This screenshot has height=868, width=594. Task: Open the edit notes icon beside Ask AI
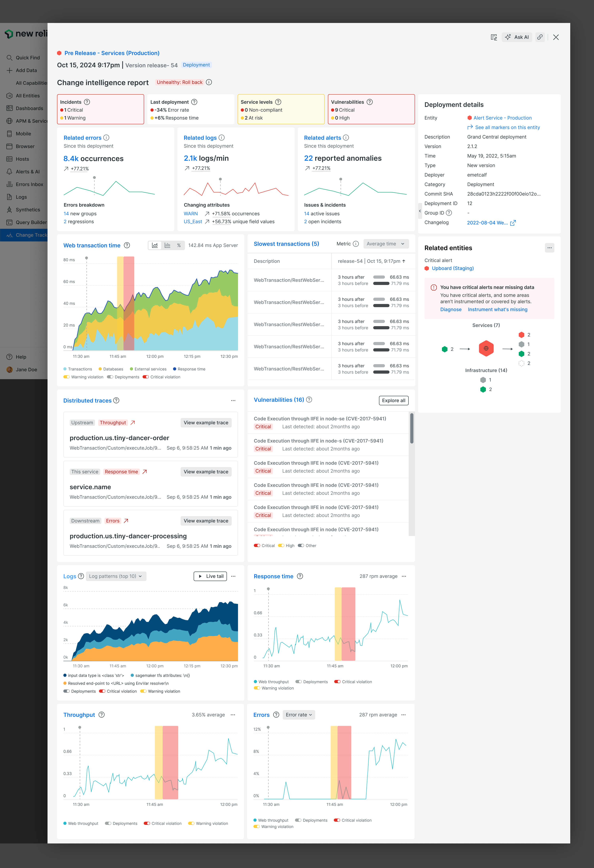coord(493,37)
